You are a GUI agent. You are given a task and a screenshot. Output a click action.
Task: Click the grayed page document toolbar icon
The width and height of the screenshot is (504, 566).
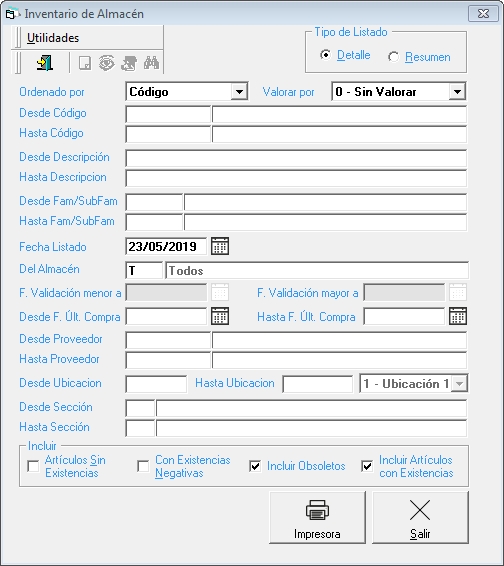[x=85, y=63]
